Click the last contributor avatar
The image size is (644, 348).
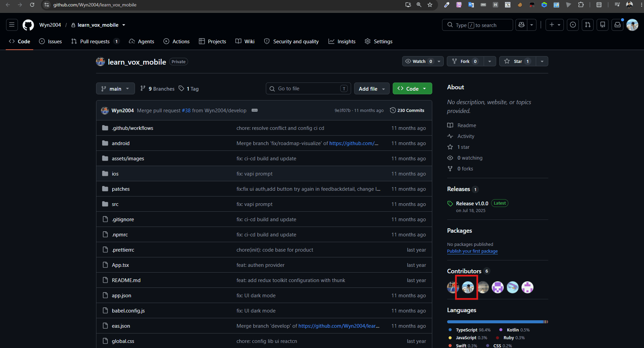(528, 287)
